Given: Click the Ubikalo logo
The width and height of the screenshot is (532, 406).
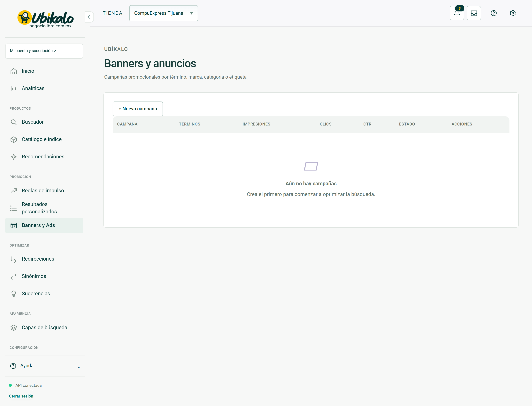Looking at the screenshot, I should [45, 19].
